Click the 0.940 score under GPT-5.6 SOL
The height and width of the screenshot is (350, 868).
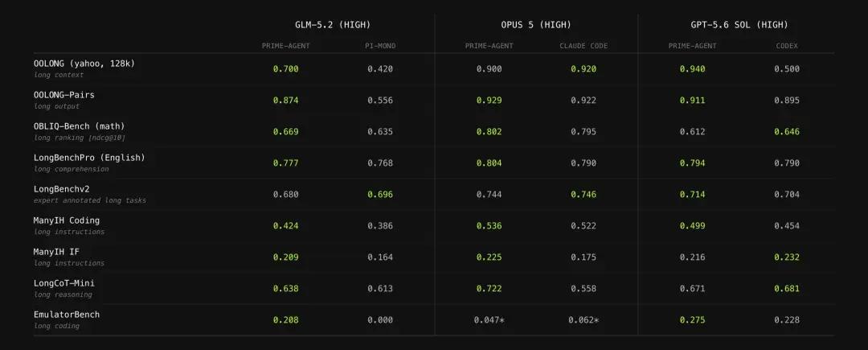(x=693, y=69)
